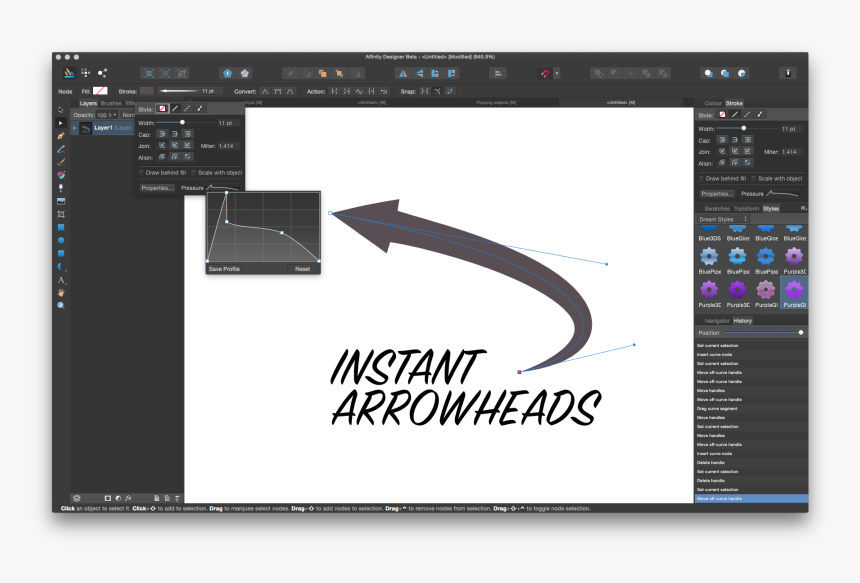This screenshot has width=860, height=583.
Task: Enable the Scale with object checkbox
Action: [x=193, y=172]
